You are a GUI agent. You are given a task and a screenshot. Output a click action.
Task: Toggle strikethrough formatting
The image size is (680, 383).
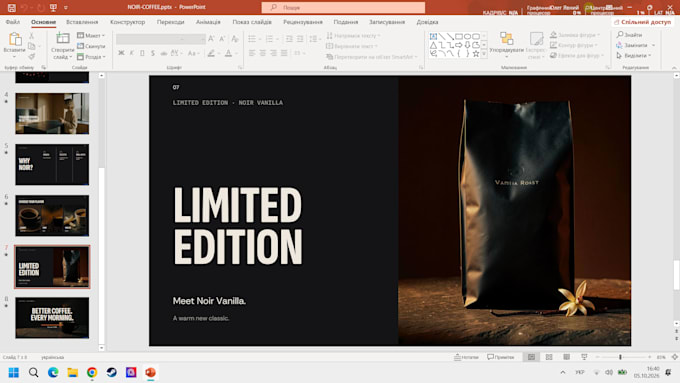163,53
